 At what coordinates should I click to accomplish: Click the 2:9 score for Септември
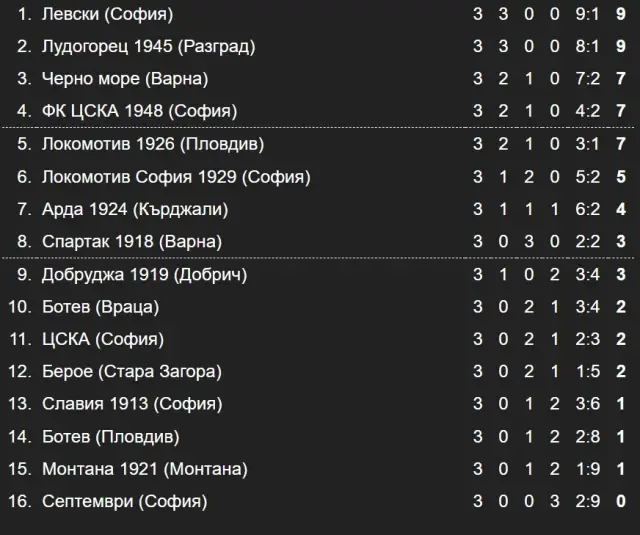[x=587, y=502]
